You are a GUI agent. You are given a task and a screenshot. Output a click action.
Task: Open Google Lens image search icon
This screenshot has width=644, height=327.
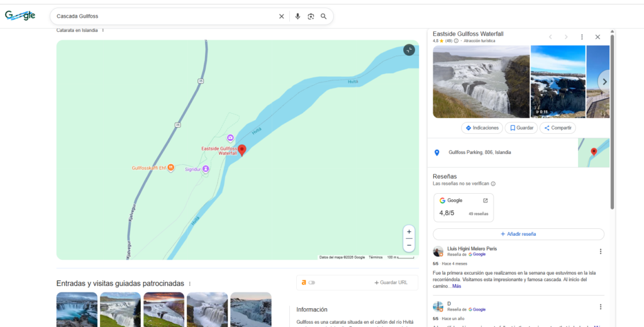[x=311, y=16]
